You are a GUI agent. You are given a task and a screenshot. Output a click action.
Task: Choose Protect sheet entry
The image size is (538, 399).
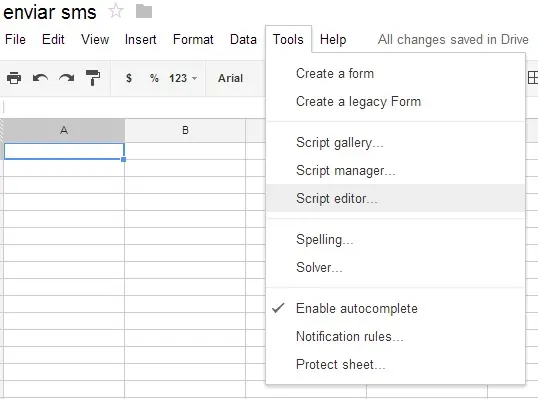coord(395,364)
